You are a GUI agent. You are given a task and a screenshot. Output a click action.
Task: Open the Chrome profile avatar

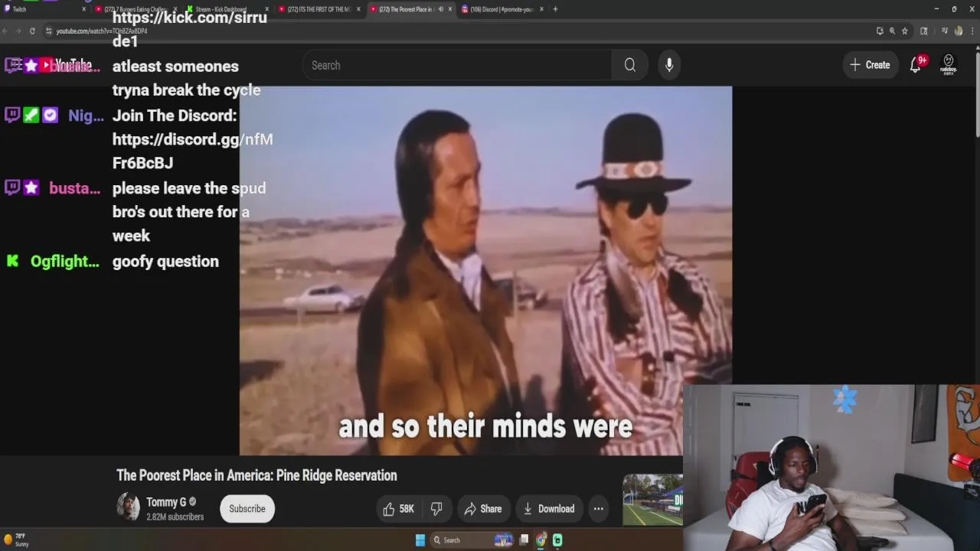(x=959, y=31)
